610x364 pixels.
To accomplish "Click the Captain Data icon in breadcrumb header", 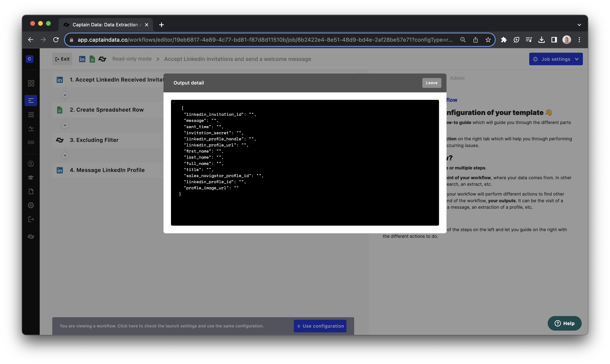I will (x=102, y=59).
